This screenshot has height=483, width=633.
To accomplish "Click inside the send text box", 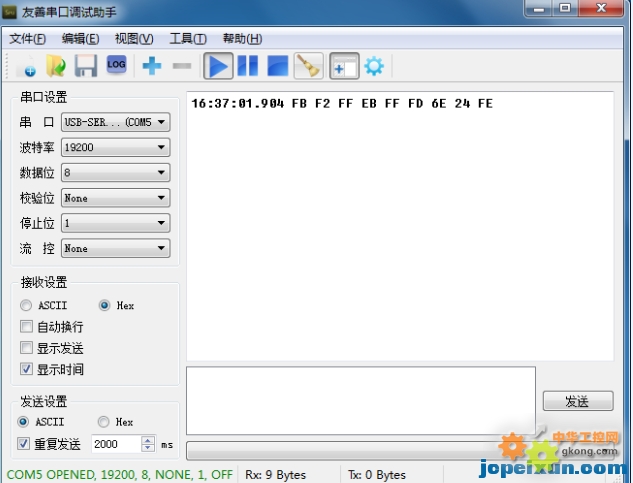I will tap(361, 400).
